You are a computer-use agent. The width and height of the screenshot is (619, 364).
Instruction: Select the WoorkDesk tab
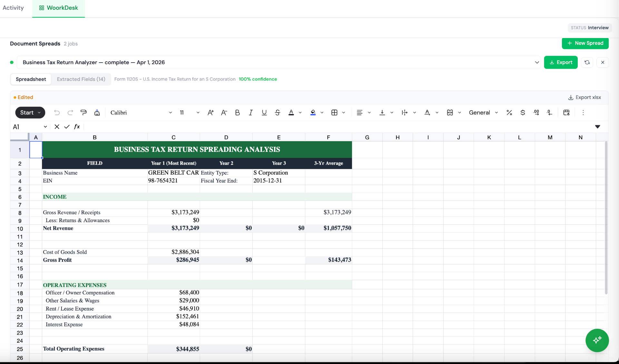click(58, 8)
